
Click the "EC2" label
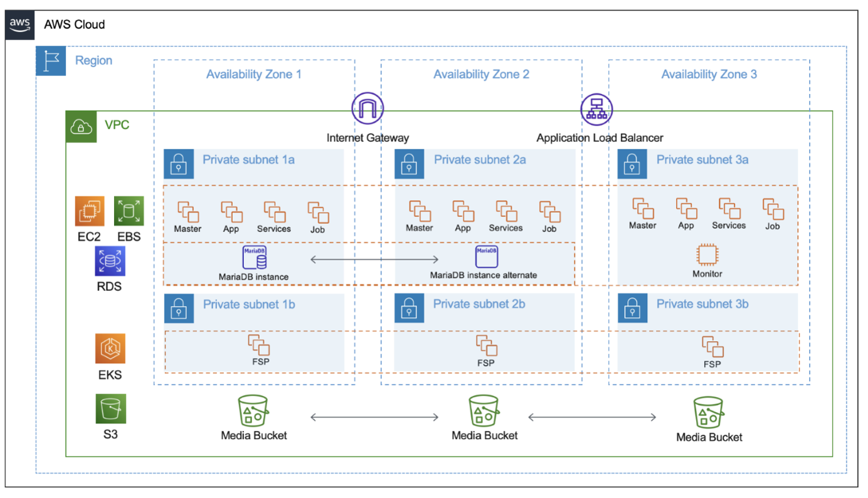89,236
